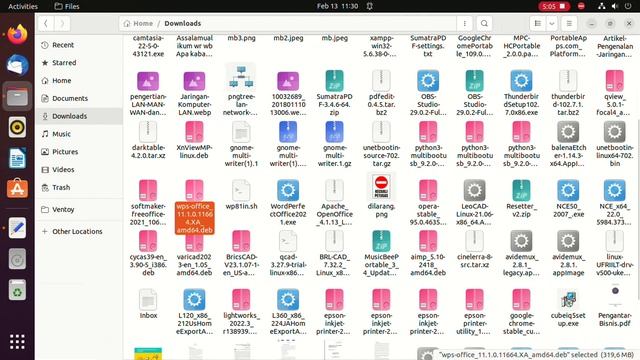Go forward with the forward arrow
The width and height of the screenshot is (640, 360).
tap(62, 24)
